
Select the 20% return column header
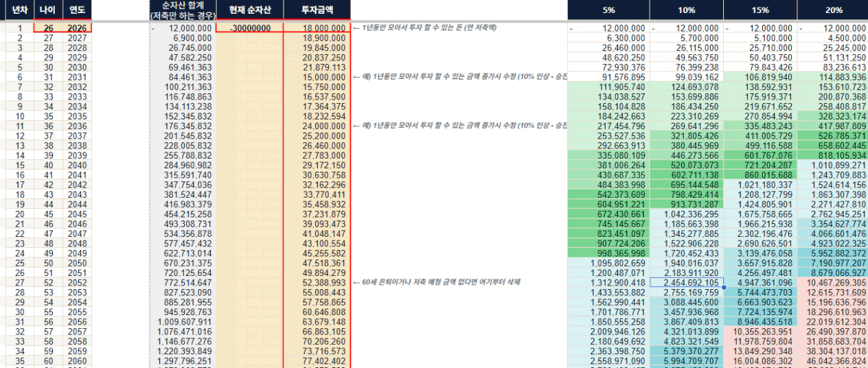(x=832, y=10)
